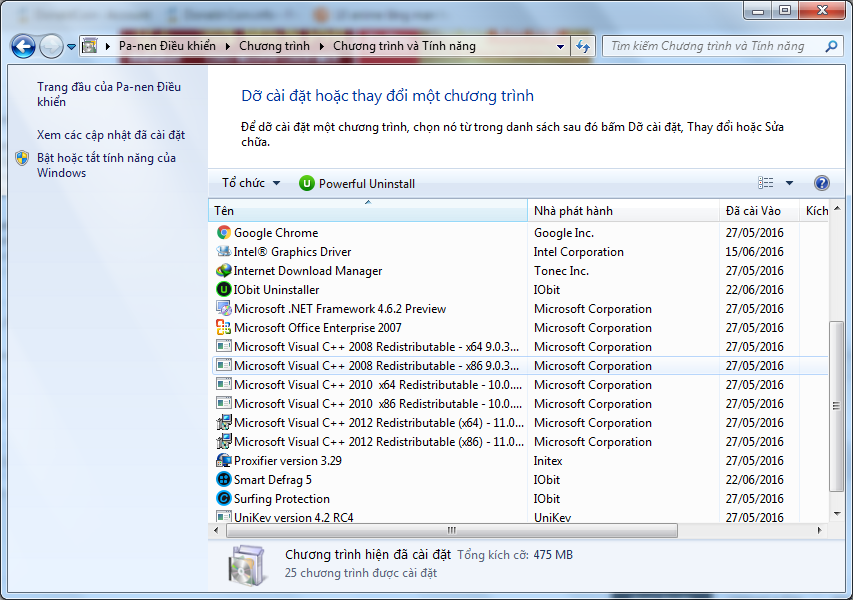Viewport: 853px width, 600px height.
Task: Expand the arrow after Pa-nen Điều khiển breadcrumb
Action: click(227, 47)
